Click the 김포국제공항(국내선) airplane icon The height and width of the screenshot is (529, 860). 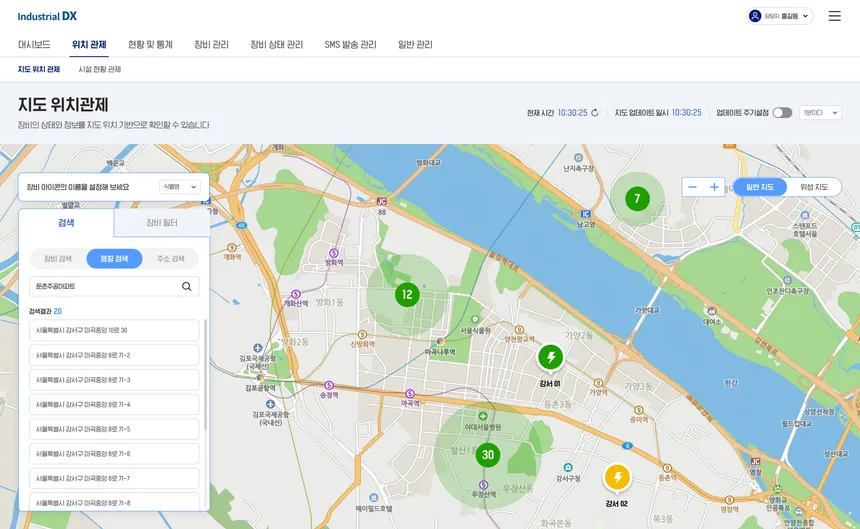point(270,404)
